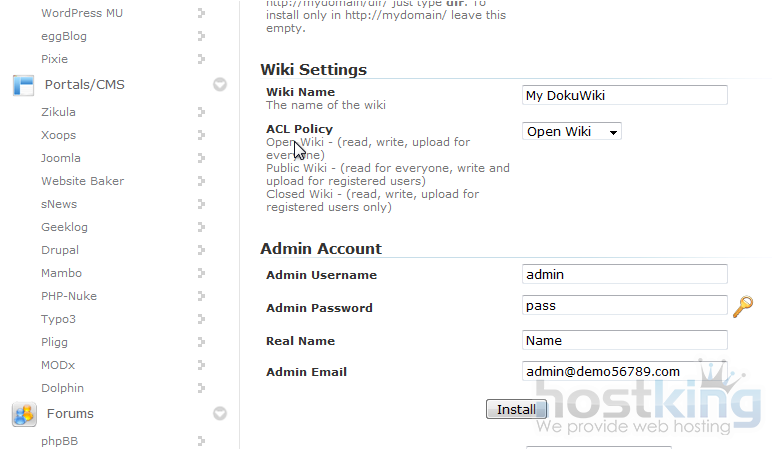Click the Portals/CMS category icon

click(23, 85)
